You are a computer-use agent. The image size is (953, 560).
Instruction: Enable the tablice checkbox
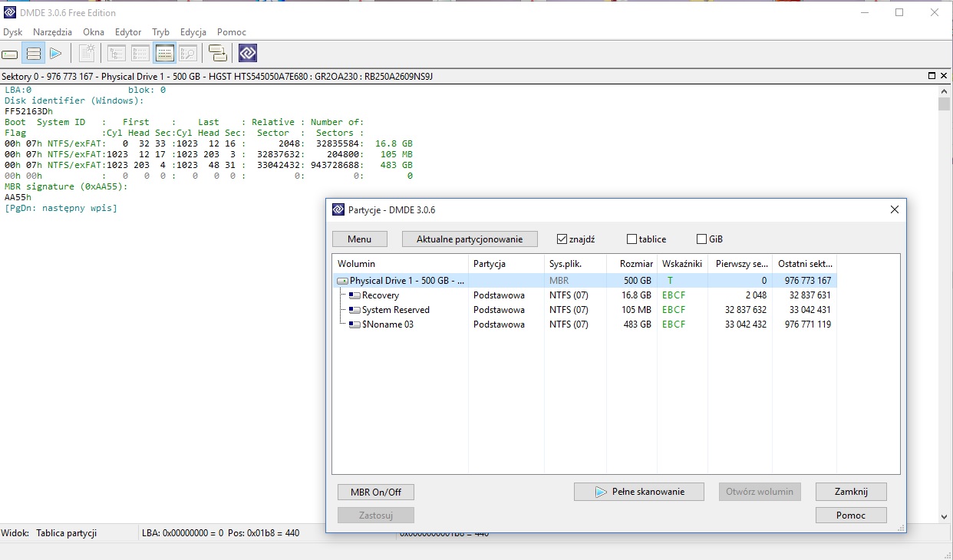(631, 239)
